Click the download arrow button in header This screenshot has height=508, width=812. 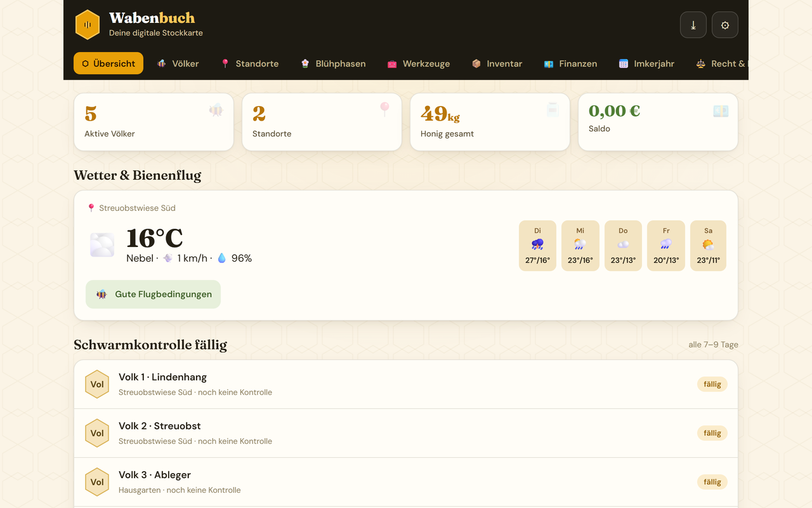[x=693, y=25]
